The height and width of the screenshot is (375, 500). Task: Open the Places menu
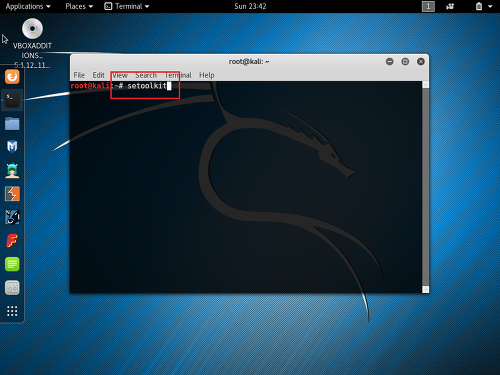(79, 6)
